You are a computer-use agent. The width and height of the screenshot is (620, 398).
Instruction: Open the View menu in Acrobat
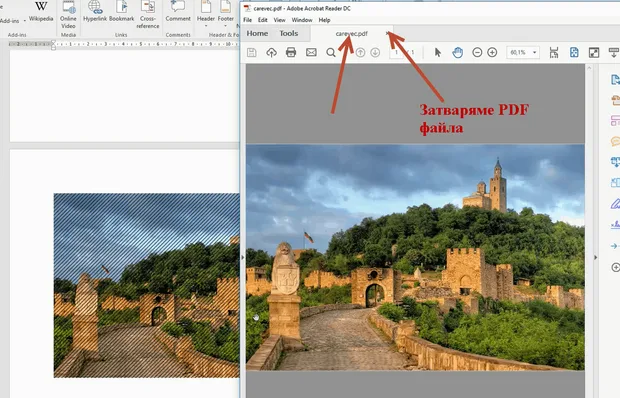(280, 20)
